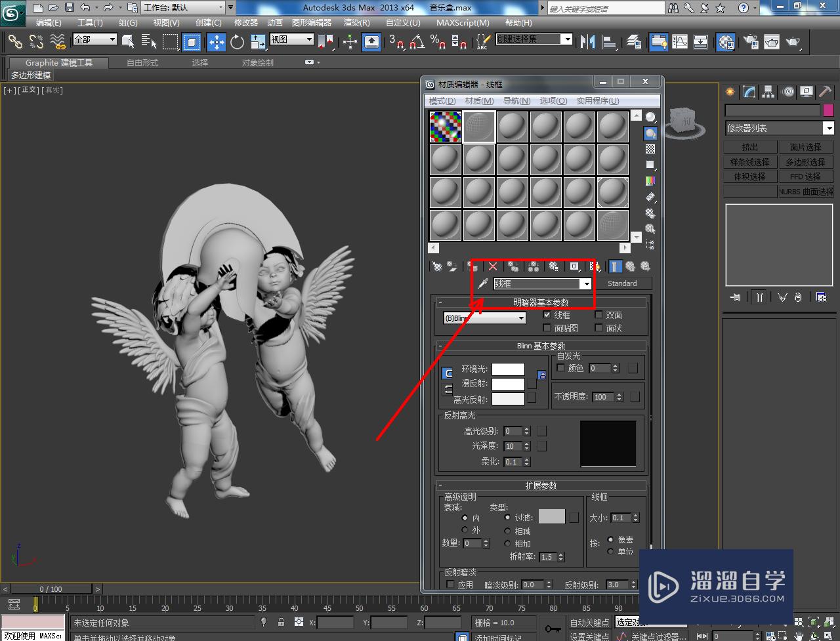Open the Create panel star icon

coord(730,92)
